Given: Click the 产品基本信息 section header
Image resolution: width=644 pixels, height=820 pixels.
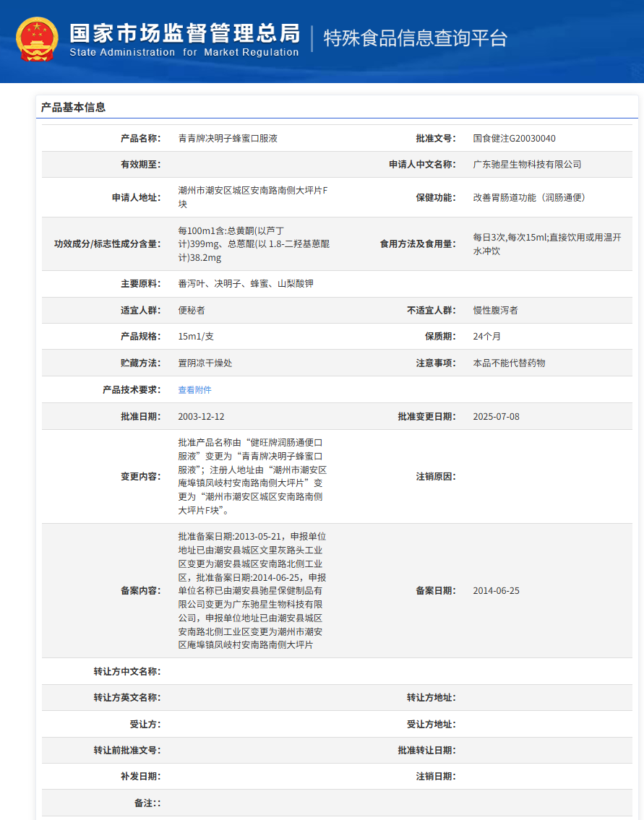Looking at the screenshot, I should point(74,105).
